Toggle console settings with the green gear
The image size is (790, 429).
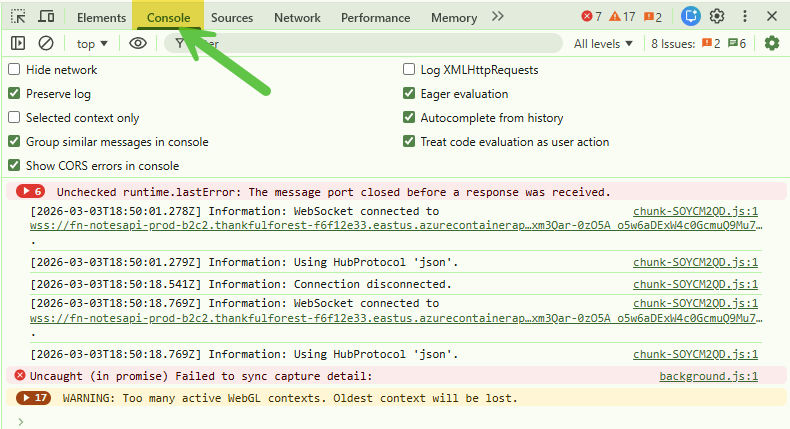point(772,43)
